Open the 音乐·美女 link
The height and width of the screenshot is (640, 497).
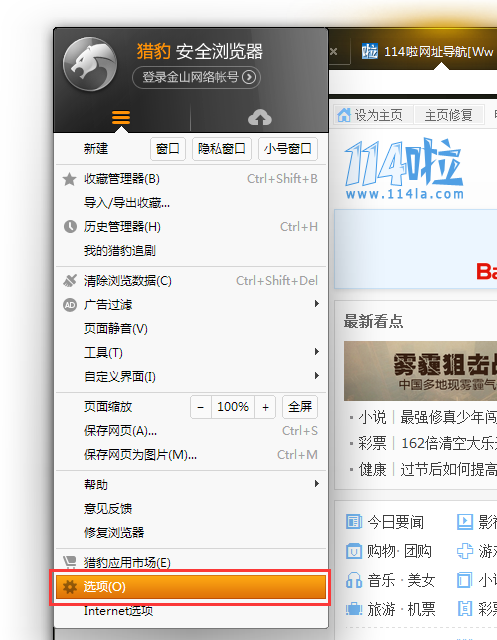point(401,580)
